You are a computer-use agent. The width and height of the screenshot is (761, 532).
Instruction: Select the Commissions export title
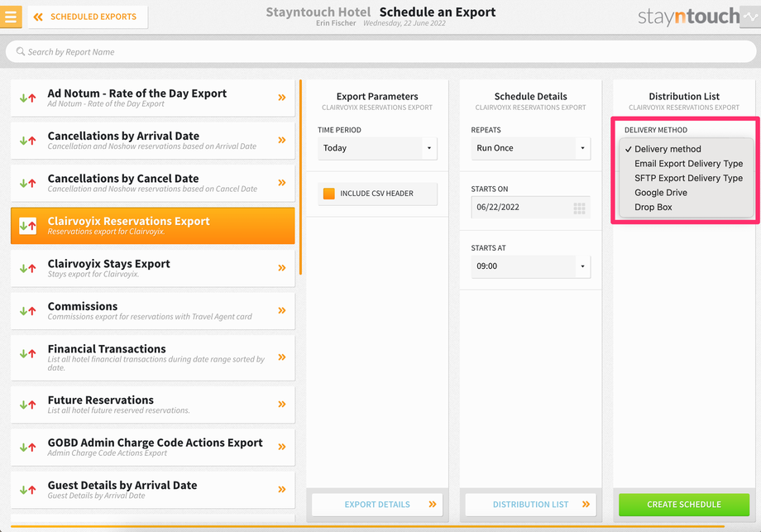coord(83,306)
